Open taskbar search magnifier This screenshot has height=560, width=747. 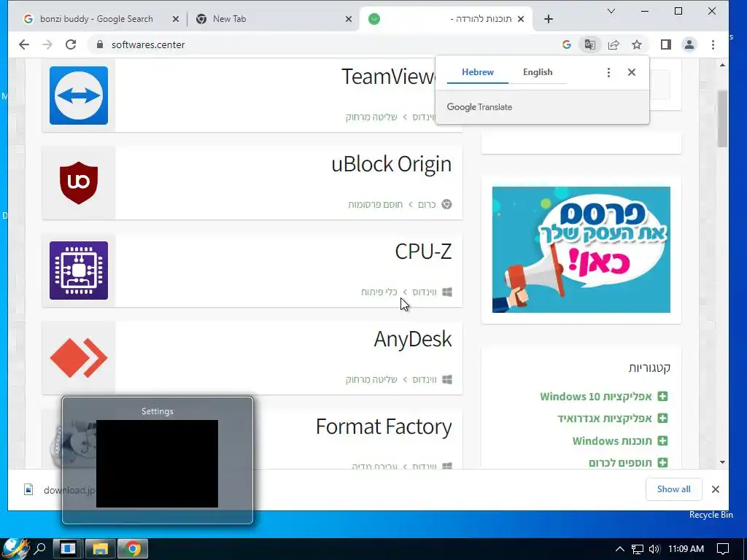(40, 549)
